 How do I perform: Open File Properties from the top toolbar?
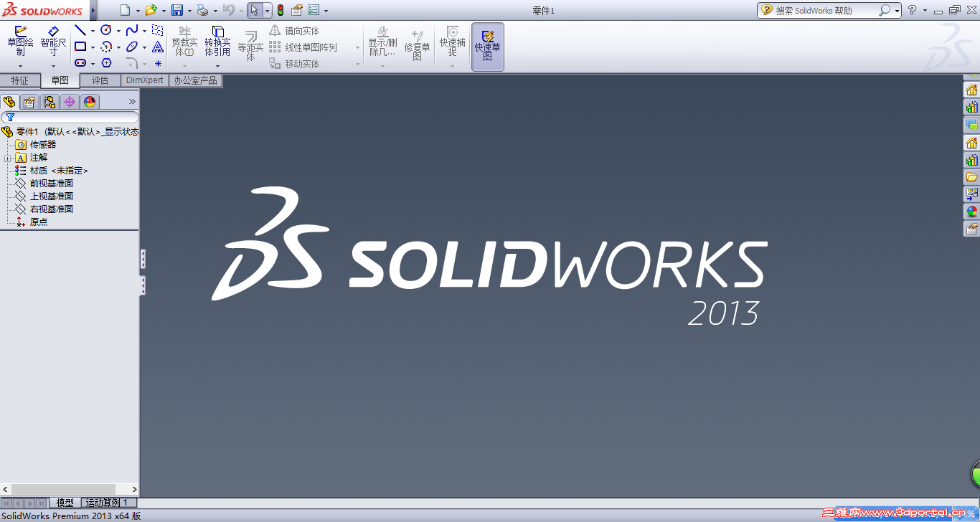[296, 10]
